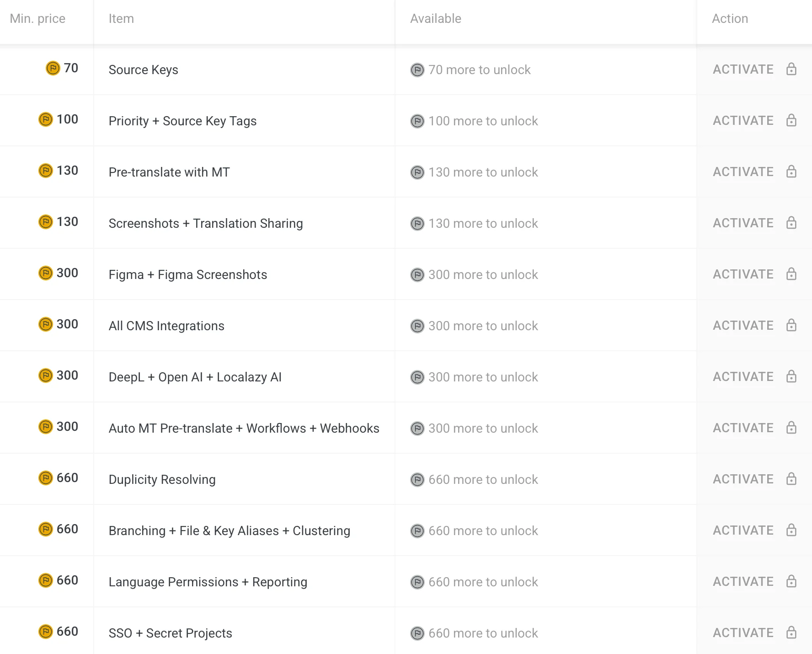
Task: Activate DeepL + Open AI + Localazy AI
Action: (x=743, y=377)
